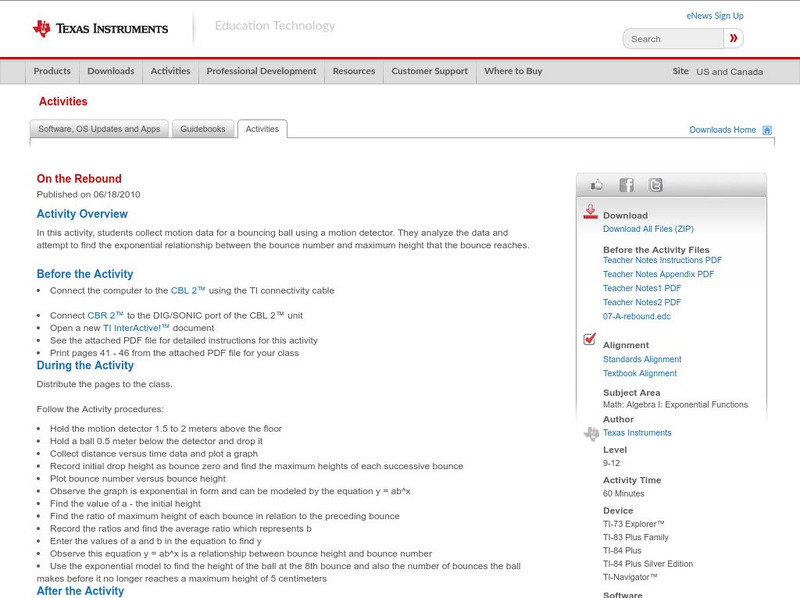Screen dimensions: 800x598
Task: Open the Products menu
Action: click(52, 71)
